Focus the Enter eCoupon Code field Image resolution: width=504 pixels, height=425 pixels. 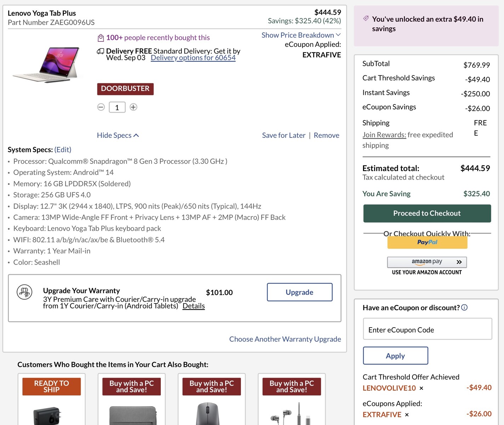coord(427,330)
